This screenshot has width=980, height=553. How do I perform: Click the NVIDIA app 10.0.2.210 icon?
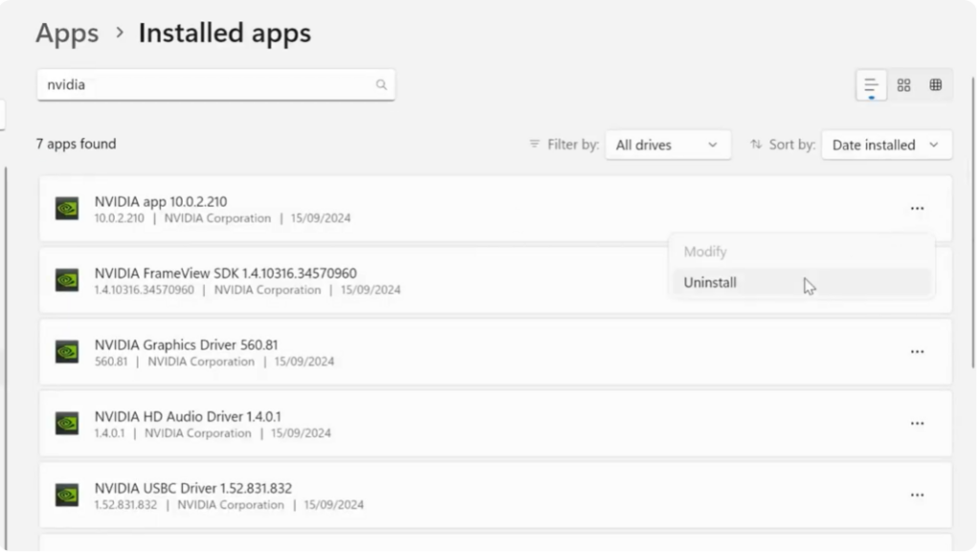point(67,209)
